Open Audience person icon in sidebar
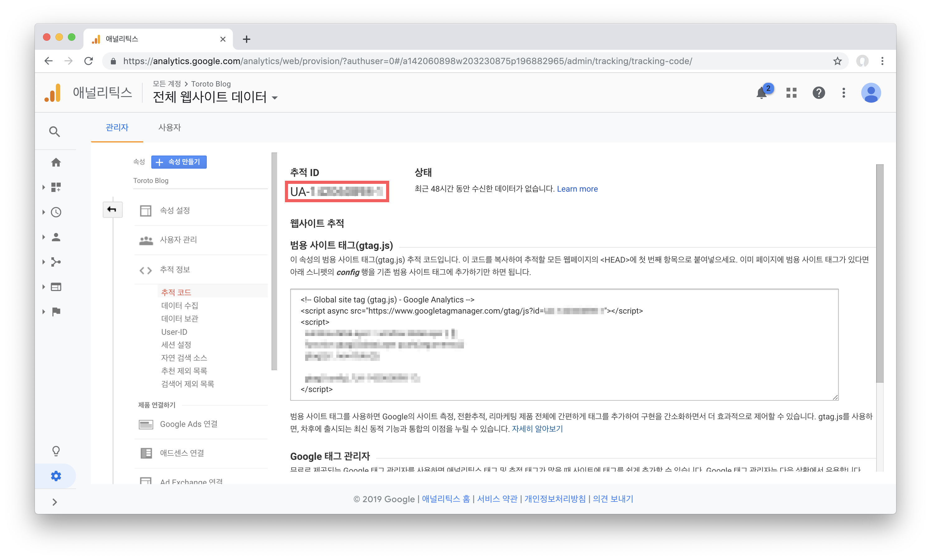The image size is (931, 560). 56,237
